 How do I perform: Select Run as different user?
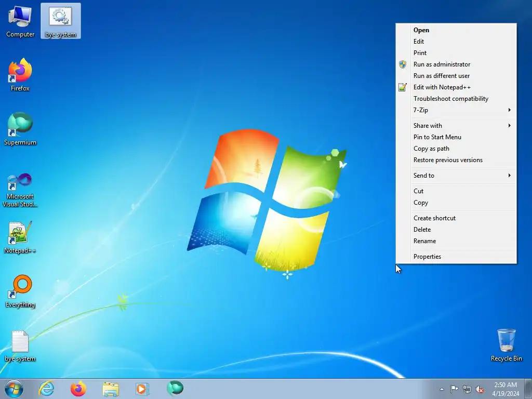pos(456,76)
